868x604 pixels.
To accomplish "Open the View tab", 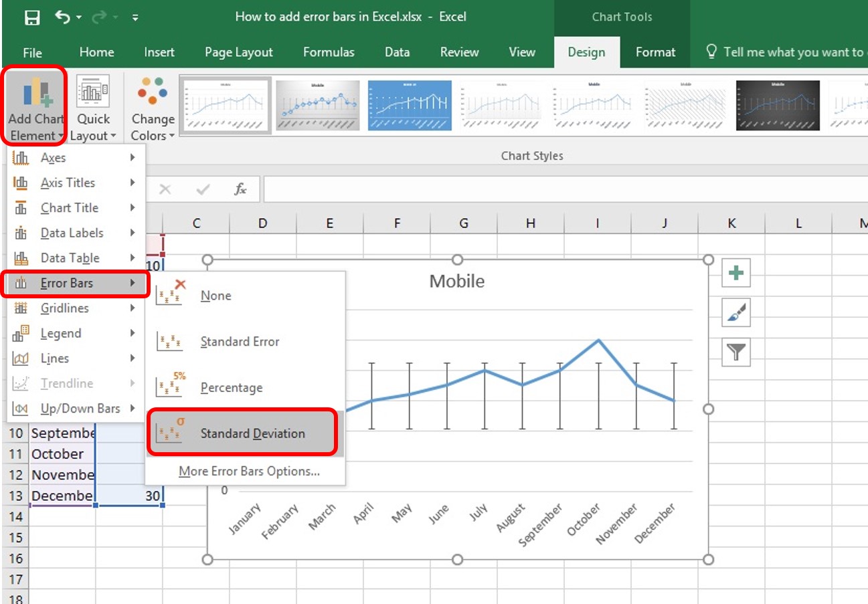I will click(522, 52).
